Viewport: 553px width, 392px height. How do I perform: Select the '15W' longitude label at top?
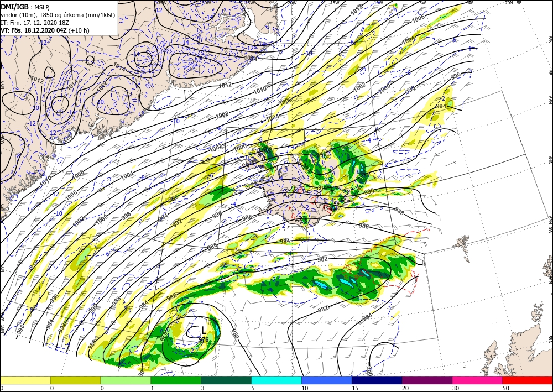pos(335,3)
